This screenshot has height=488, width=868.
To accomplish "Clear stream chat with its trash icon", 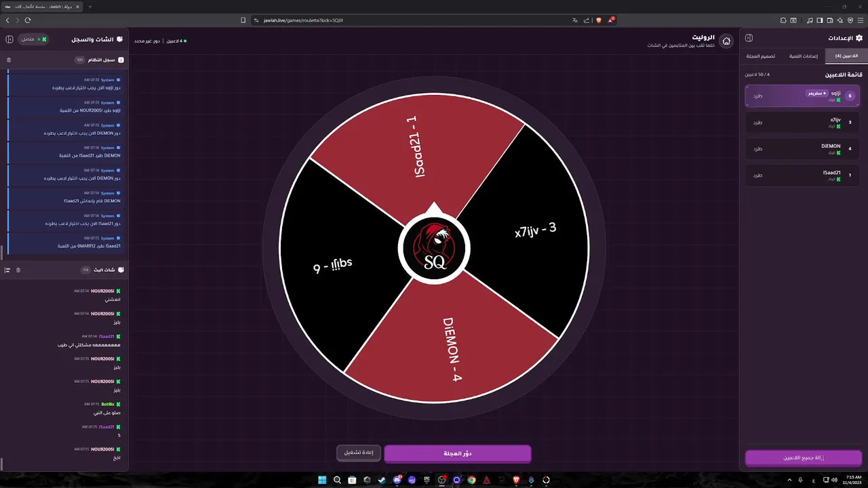I will point(18,270).
